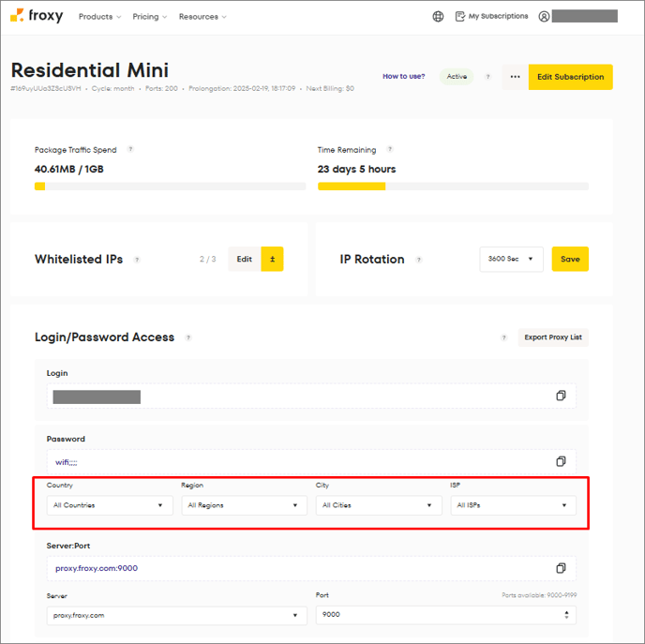
Task: Open the three-dots subscription menu
Action: [515, 77]
